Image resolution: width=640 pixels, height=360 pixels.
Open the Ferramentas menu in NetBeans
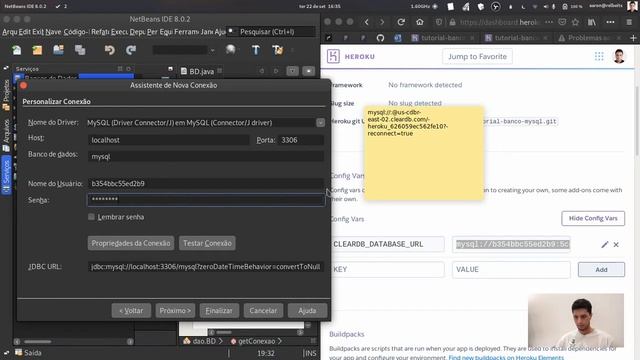[x=187, y=32]
